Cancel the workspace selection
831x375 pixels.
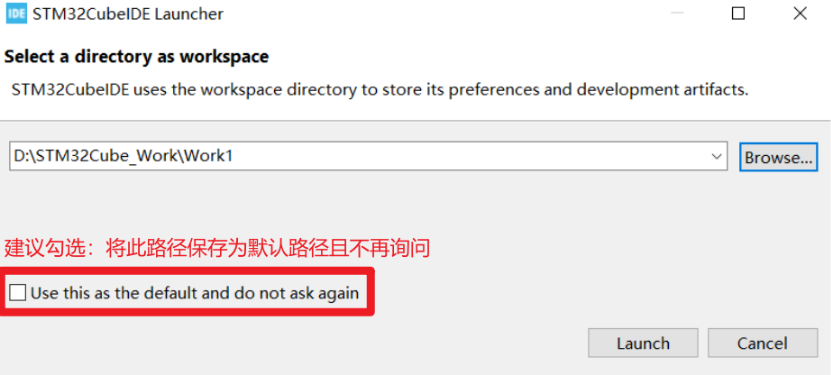[763, 343]
